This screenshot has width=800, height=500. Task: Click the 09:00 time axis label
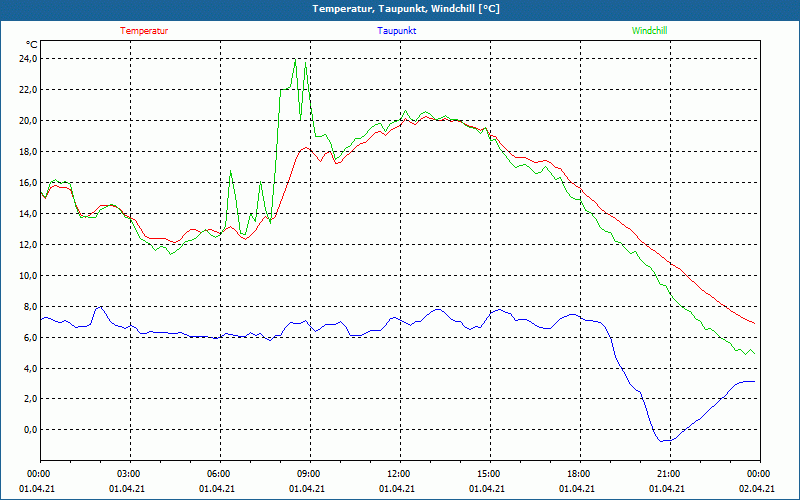click(x=311, y=474)
